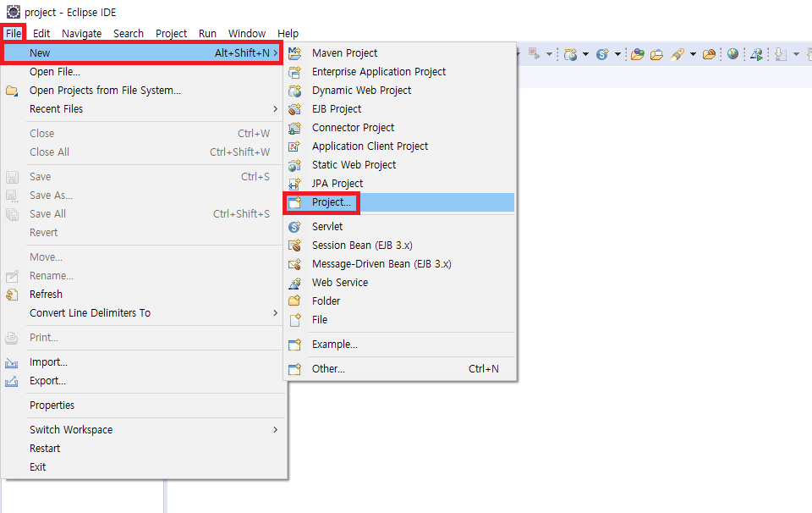Expand the Recent Files submenu arrow
The width and height of the screenshot is (812, 513).
(x=276, y=109)
